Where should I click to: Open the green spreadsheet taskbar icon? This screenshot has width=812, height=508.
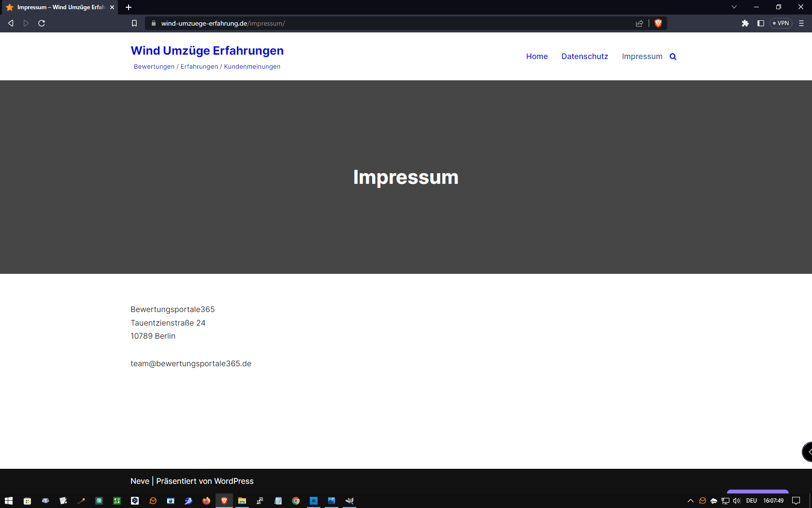[x=117, y=501]
